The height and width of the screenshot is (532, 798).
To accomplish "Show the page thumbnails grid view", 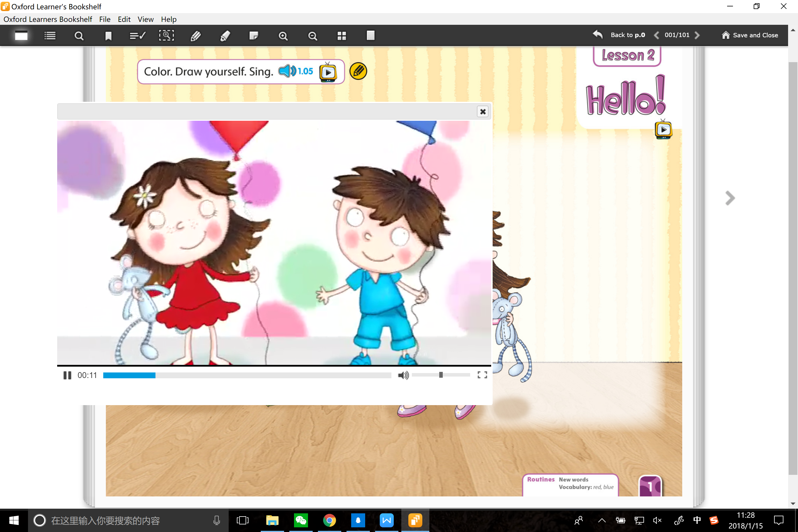I will [x=342, y=36].
